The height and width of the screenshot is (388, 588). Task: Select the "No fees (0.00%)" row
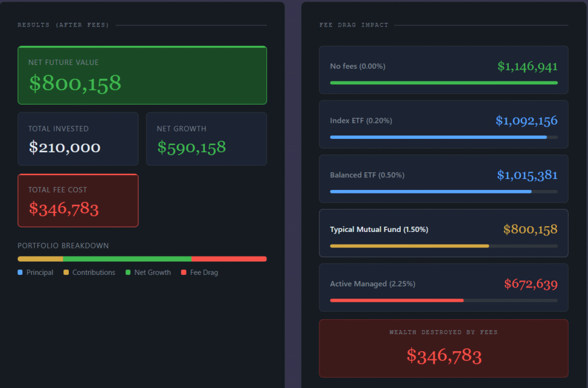click(x=443, y=70)
